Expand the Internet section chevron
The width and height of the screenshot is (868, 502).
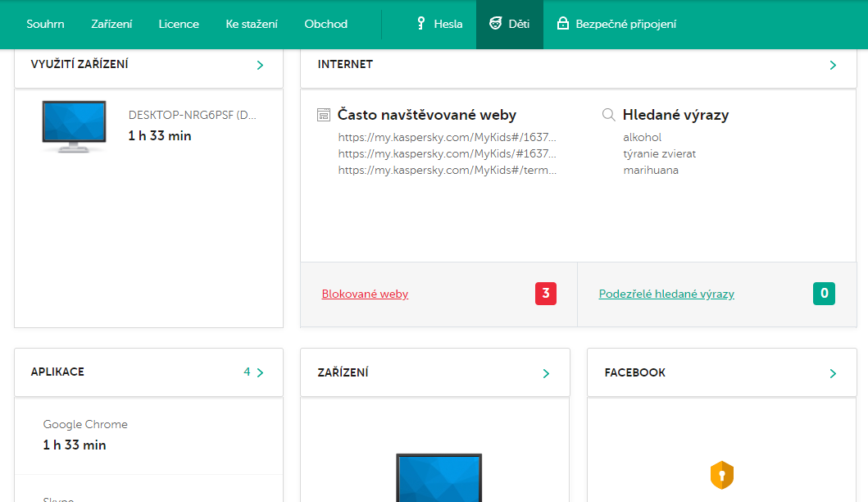[833, 65]
